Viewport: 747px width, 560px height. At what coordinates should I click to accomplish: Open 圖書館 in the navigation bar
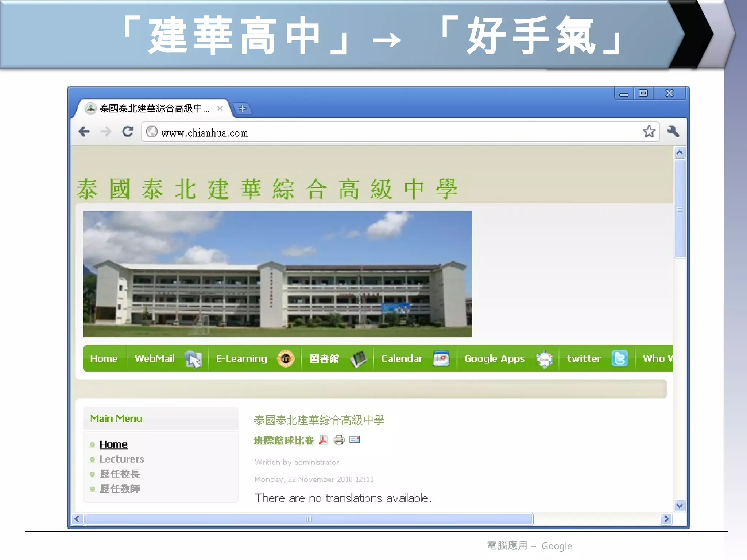coord(324,359)
